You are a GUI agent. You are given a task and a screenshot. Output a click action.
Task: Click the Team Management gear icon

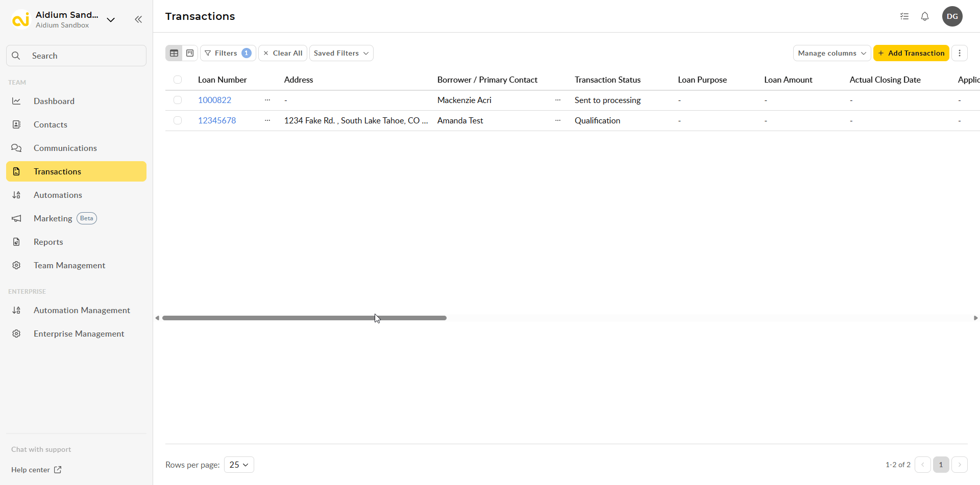pyautogui.click(x=16, y=265)
